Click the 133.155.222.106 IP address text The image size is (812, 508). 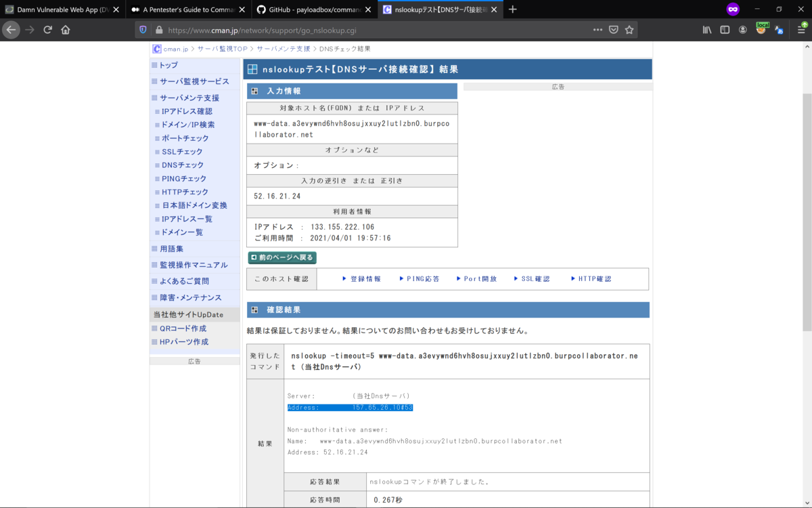click(342, 227)
